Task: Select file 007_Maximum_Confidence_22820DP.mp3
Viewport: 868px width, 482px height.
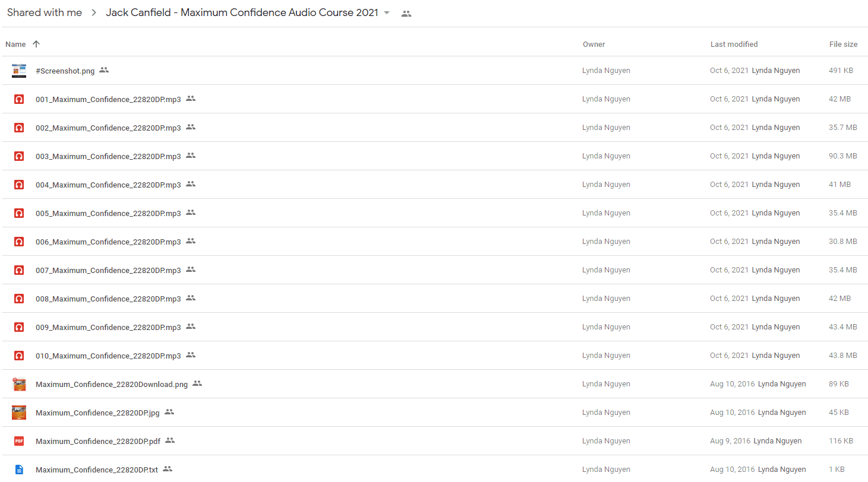Action: [108, 270]
